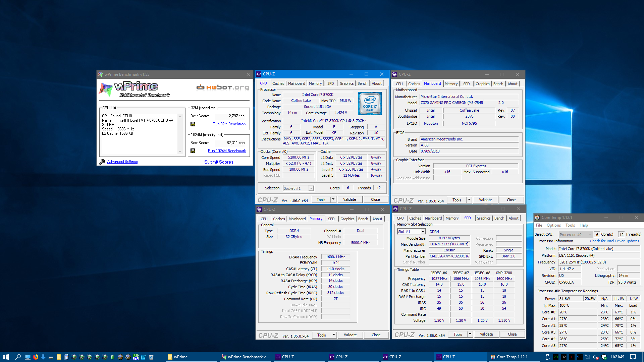Click the wPrime CPU List scrollbar up arrow
Image resolution: width=644 pixels, height=362 pixels.
(x=180, y=117)
